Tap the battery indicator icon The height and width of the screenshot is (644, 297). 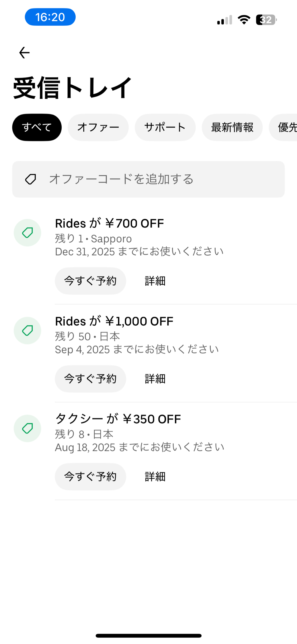point(266,20)
